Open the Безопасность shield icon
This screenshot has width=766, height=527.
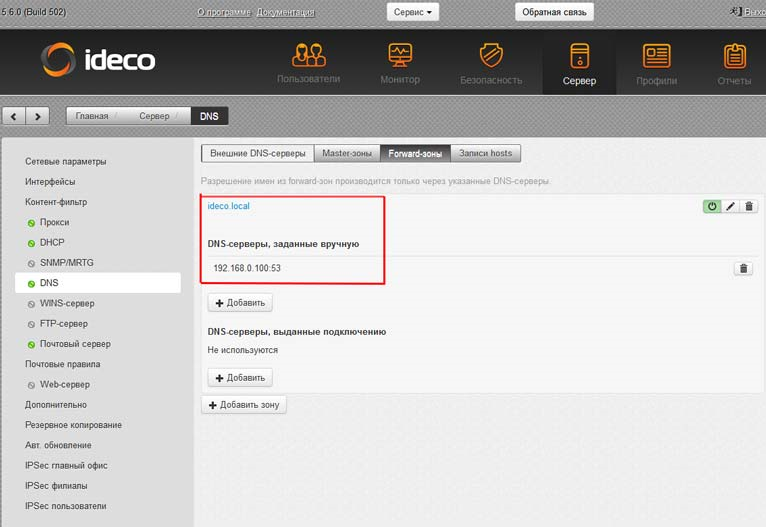tap(491, 55)
